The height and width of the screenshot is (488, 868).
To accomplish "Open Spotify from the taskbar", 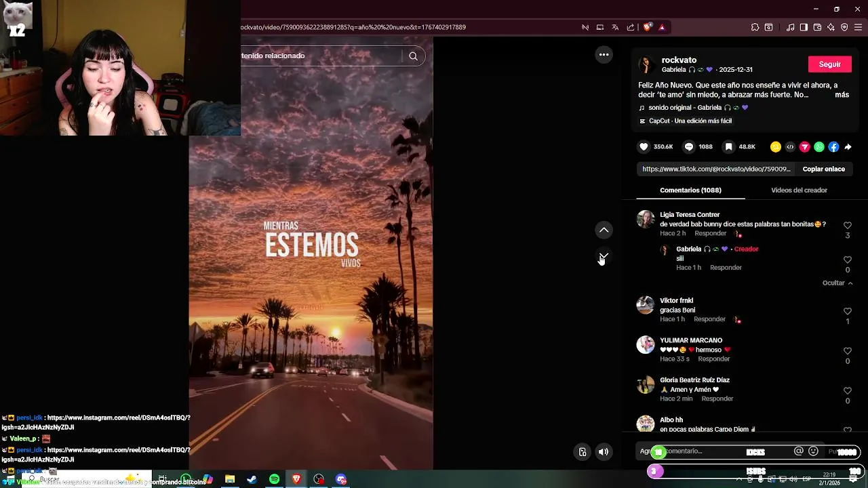I will [x=274, y=479].
